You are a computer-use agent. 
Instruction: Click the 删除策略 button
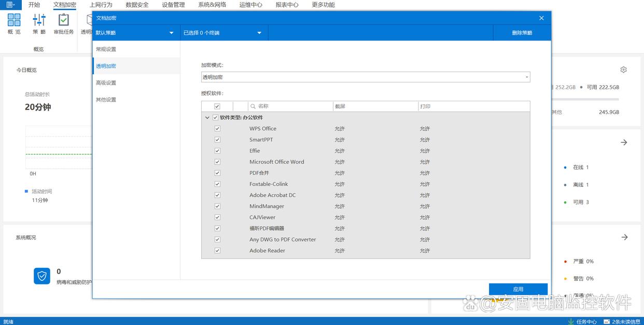pyautogui.click(x=522, y=33)
